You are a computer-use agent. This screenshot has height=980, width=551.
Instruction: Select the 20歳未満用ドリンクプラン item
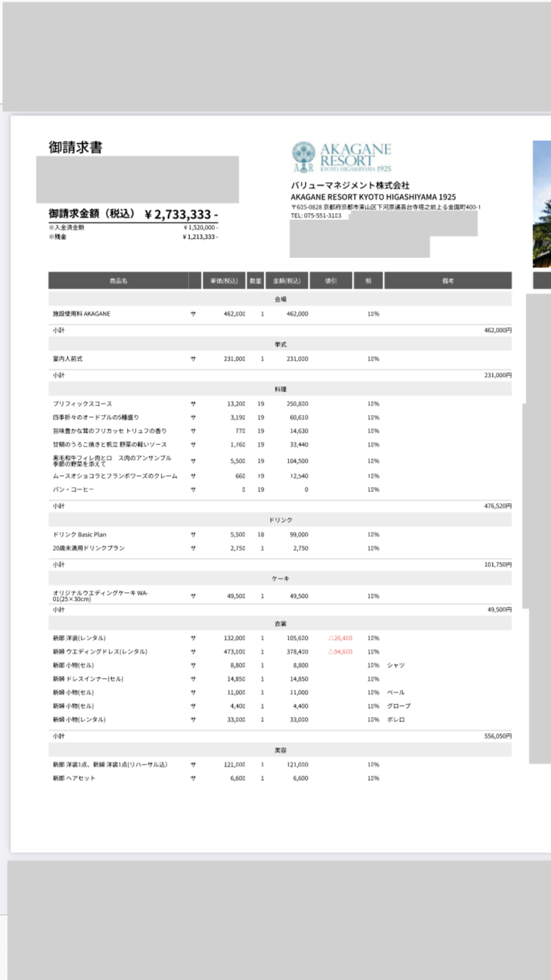click(x=90, y=548)
